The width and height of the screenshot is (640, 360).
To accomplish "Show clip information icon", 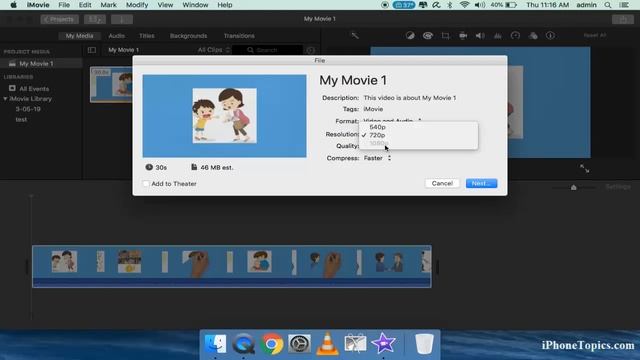I will (x=550, y=36).
